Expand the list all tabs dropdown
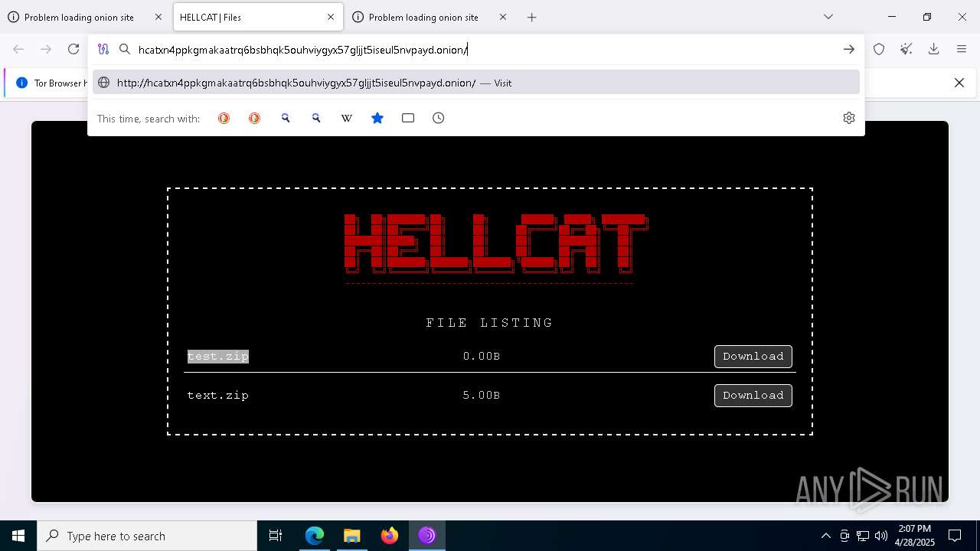The height and width of the screenshot is (551, 980). pos(828,17)
